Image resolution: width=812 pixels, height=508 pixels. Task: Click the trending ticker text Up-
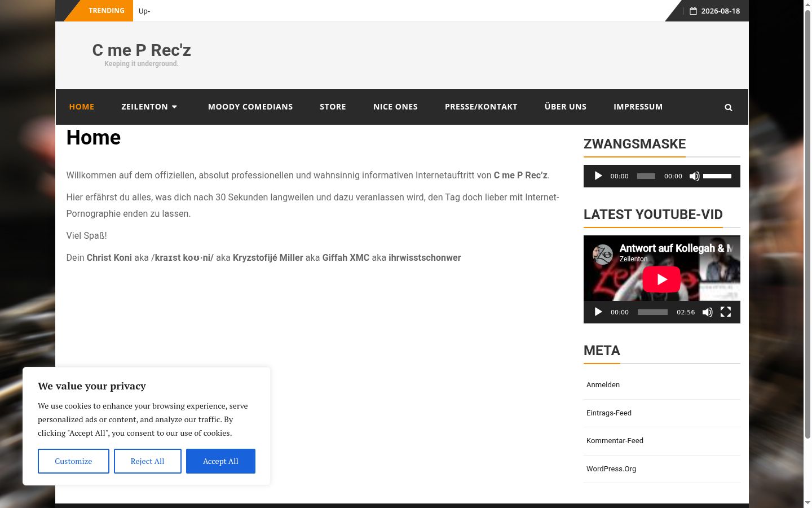click(x=144, y=11)
